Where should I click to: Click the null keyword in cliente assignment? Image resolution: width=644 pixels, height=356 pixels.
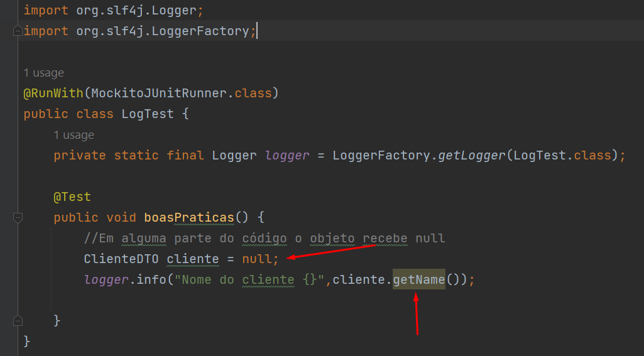[x=257, y=259]
